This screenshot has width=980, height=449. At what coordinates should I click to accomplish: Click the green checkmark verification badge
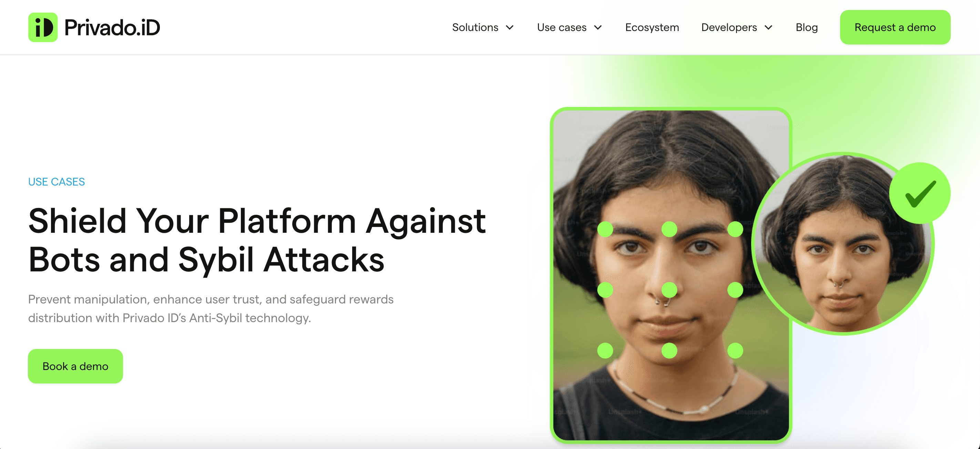click(x=919, y=193)
